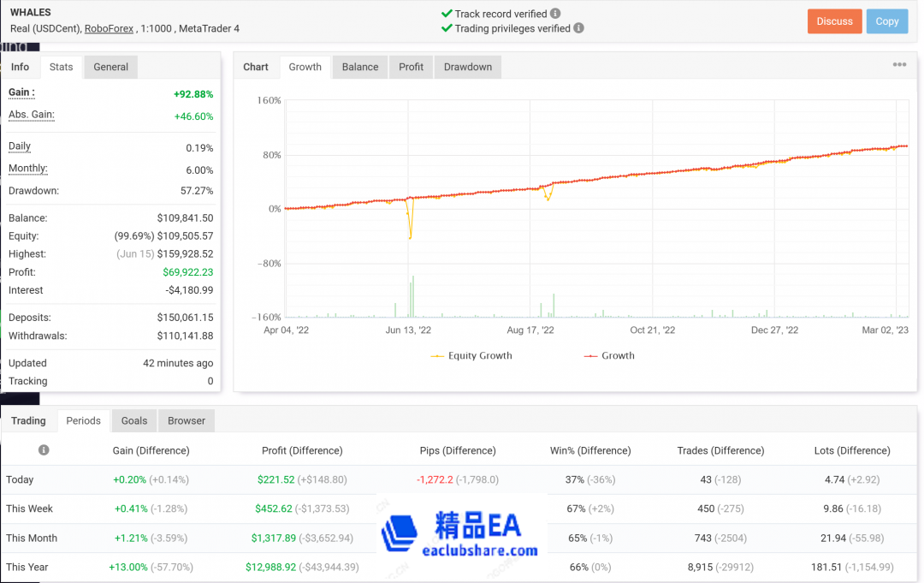This screenshot has height=583, width=924.
Task: Open the RoboForex broker link
Action: 109,28
